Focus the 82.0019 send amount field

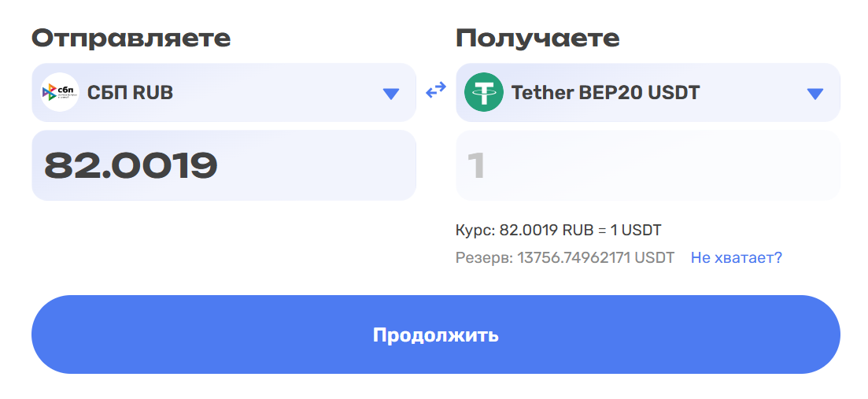coord(223,165)
